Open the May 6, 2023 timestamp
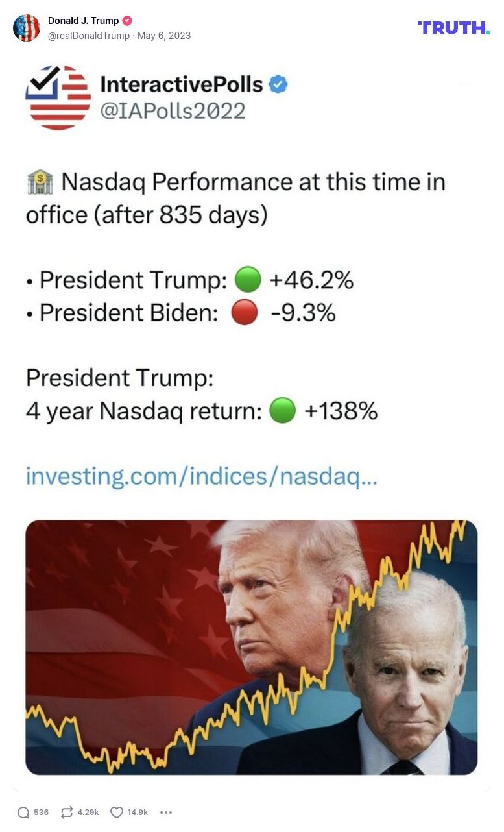 pyautogui.click(x=168, y=36)
